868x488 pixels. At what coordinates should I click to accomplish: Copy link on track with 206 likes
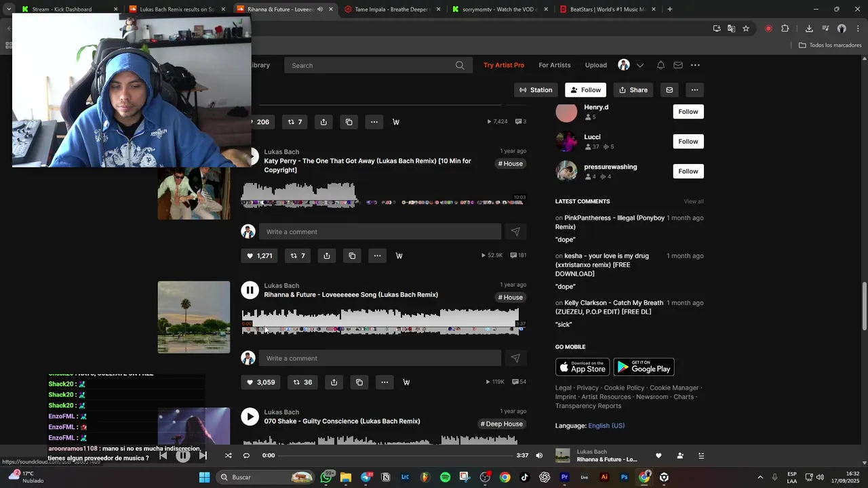click(x=349, y=122)
